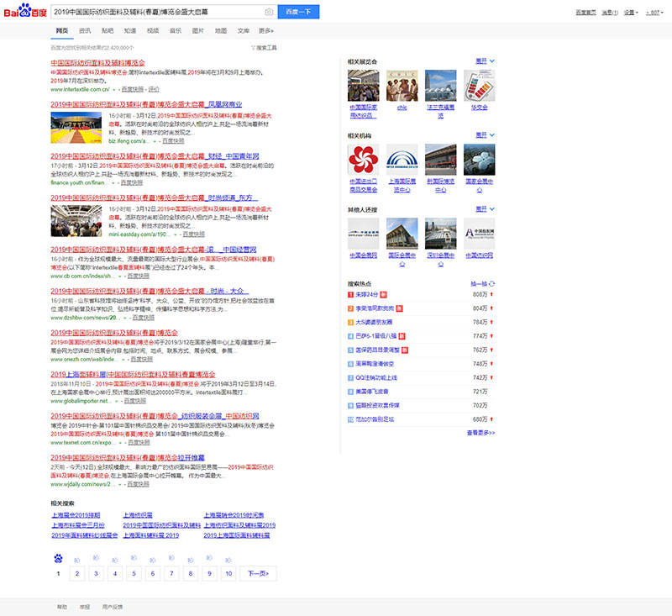This screenshot has height=616, width=672.
Task: Open the dropdown arrow next to www.intertextile.com.cn
Action: [114, 90]
